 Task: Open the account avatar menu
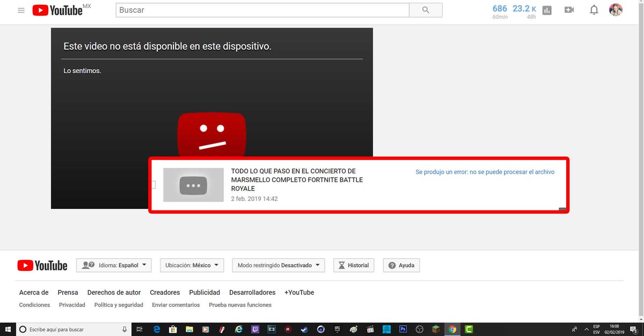(616, 10)
